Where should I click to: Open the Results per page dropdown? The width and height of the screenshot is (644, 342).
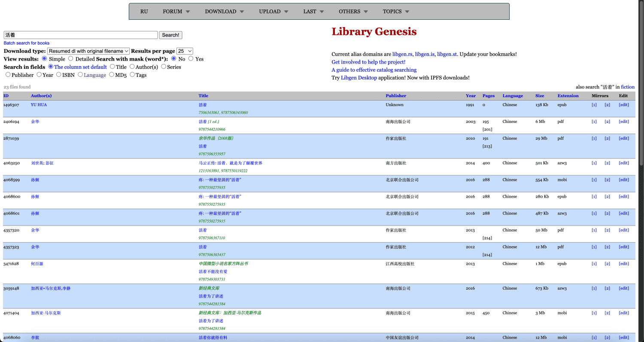pos(185,51)
